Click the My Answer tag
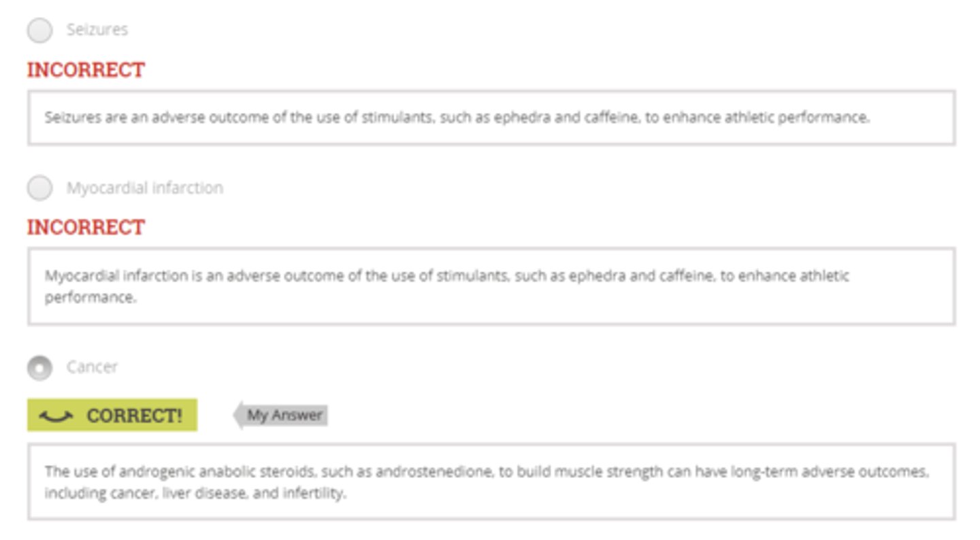Viewport: 980px width, 540px height. click(x=284, y=415)
